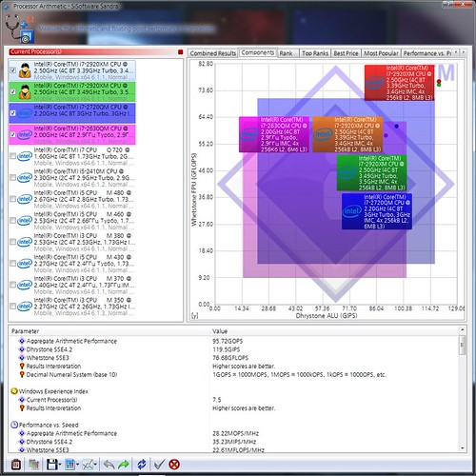Click the grey checkmark OK icon
The height and width of the screenshot is (476, 476).
point(159,465)
